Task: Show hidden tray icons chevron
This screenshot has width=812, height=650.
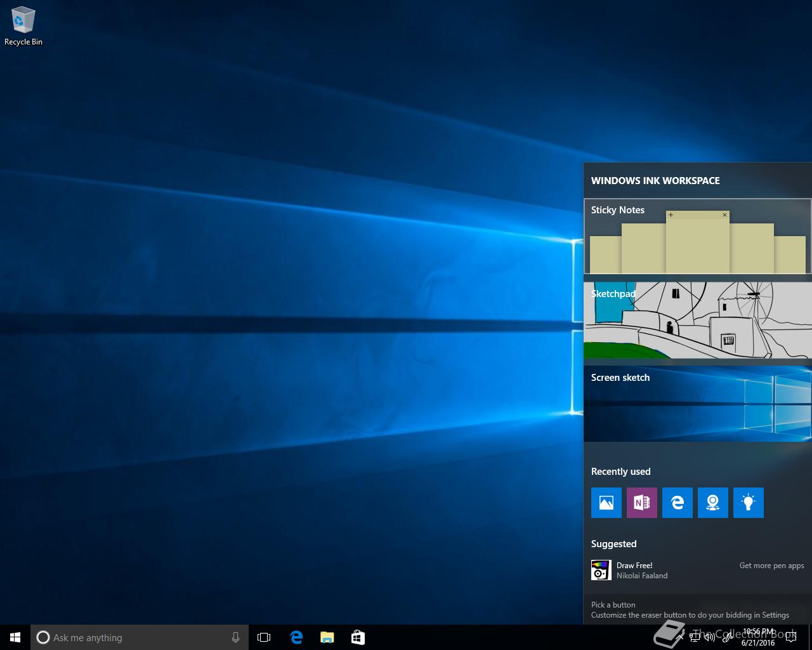Action: coord(680,637)
